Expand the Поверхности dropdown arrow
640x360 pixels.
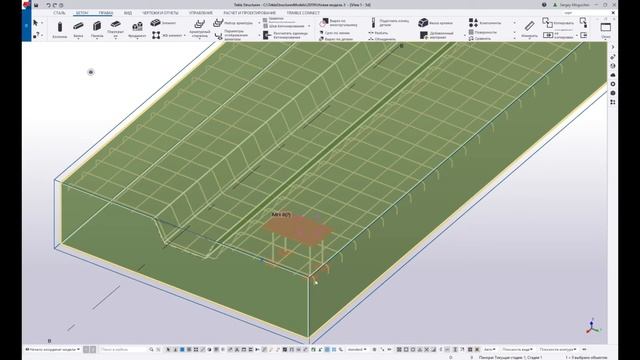click(x=514, y=32)
